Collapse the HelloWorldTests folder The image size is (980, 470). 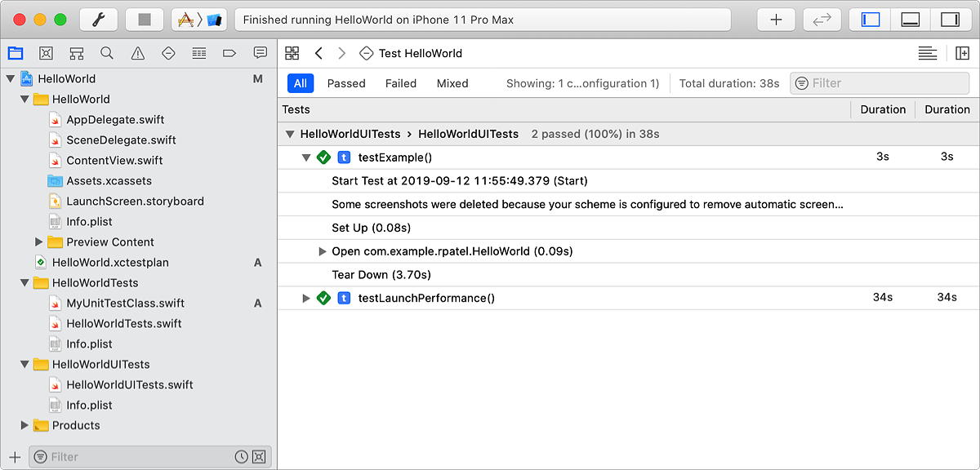tap(24, 283)
